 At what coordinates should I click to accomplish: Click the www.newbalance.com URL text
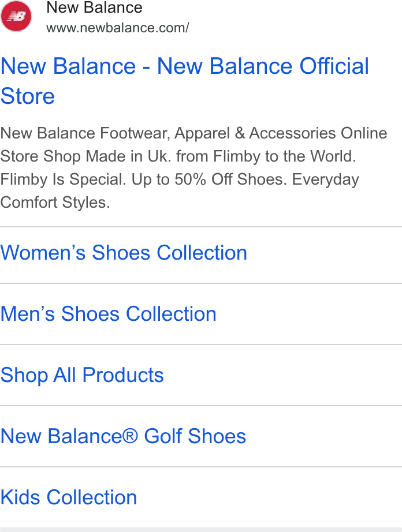117,28
